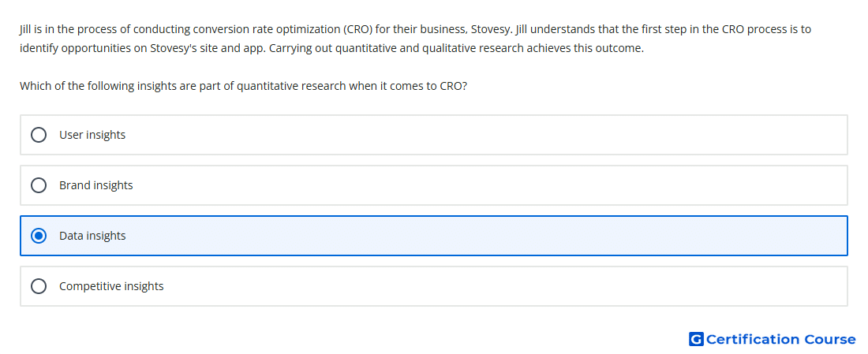Click blank area inside Competitive insights answer box
The image size is (868, 354).
[x=487, y=286]
